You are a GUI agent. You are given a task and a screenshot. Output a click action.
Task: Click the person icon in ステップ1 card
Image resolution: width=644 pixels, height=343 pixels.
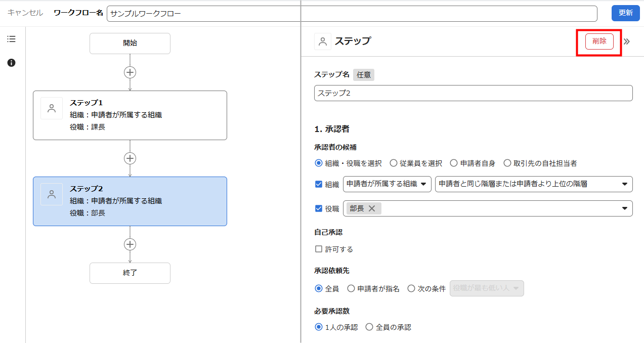pyautogui.click(x=52, y=108)
